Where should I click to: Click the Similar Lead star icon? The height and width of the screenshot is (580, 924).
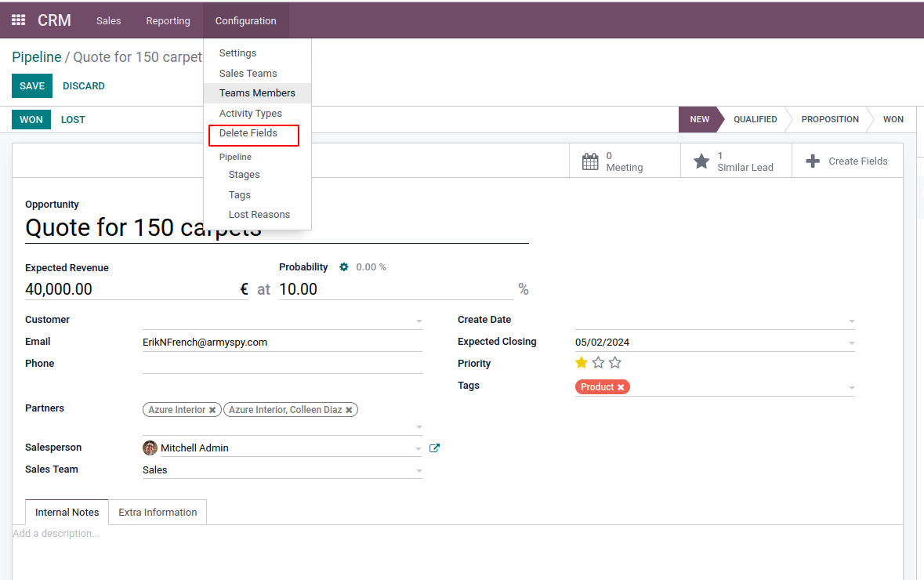(701, 161)
